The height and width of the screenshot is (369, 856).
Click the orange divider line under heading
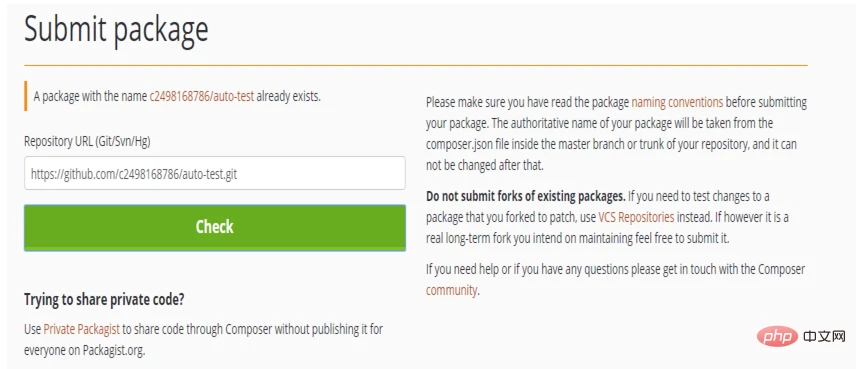[x=415, y=66]
